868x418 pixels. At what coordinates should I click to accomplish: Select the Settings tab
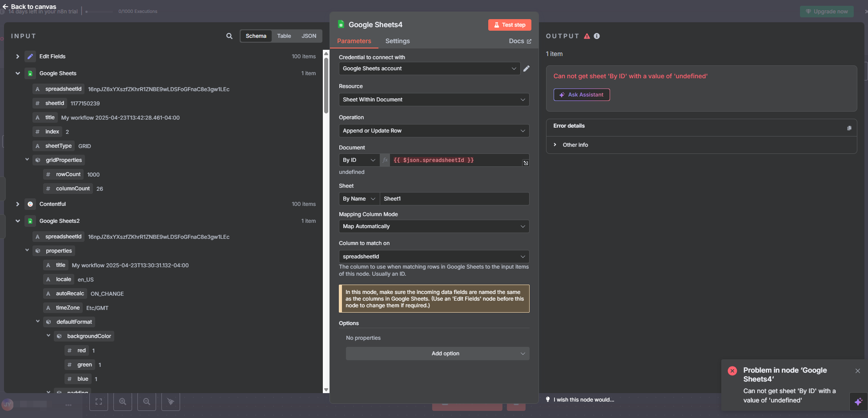398,41
